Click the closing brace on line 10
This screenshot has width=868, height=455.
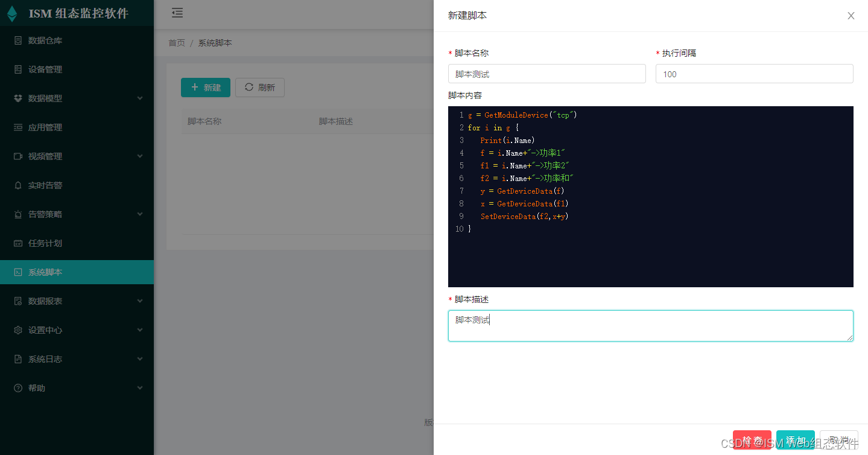click(x=469, y=229)
